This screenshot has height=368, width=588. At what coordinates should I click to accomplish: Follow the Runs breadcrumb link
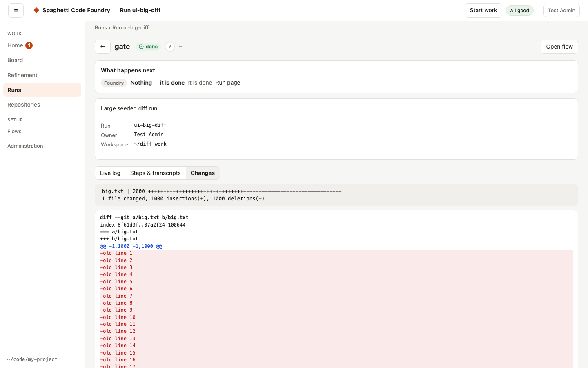point(101,28)
